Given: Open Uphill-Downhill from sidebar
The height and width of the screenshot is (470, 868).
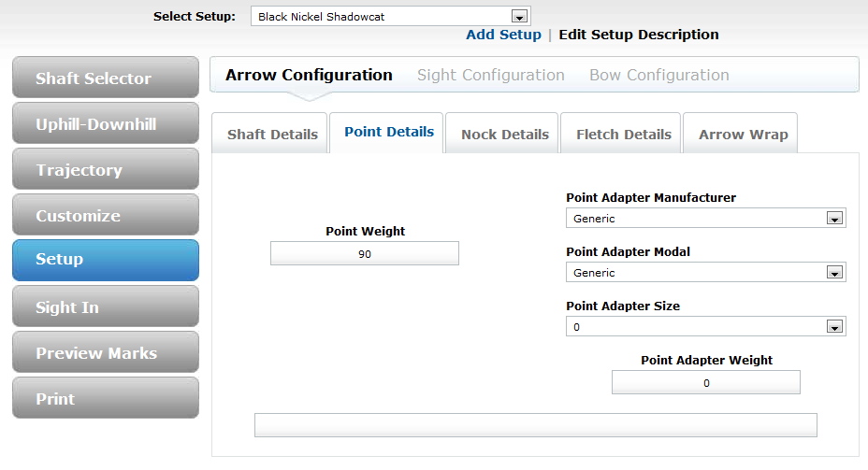Looking at the screenshot, I should click(106, 124).
